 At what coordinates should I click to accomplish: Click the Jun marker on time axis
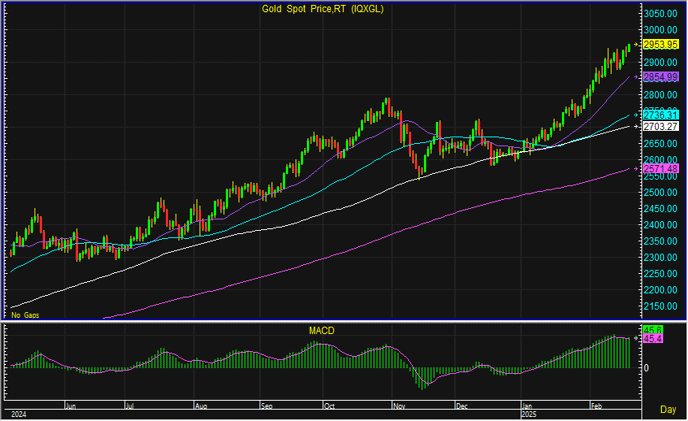pos(70,408)
